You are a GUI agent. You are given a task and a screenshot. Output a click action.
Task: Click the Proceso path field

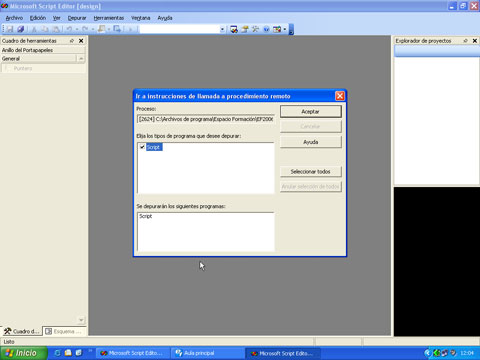[x=206, y=119]
